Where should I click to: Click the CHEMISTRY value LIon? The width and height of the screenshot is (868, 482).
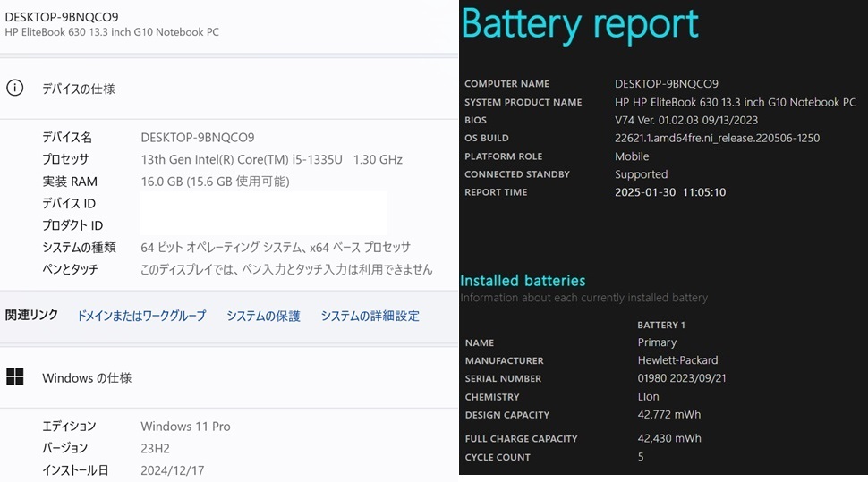[x=648, y=396]
